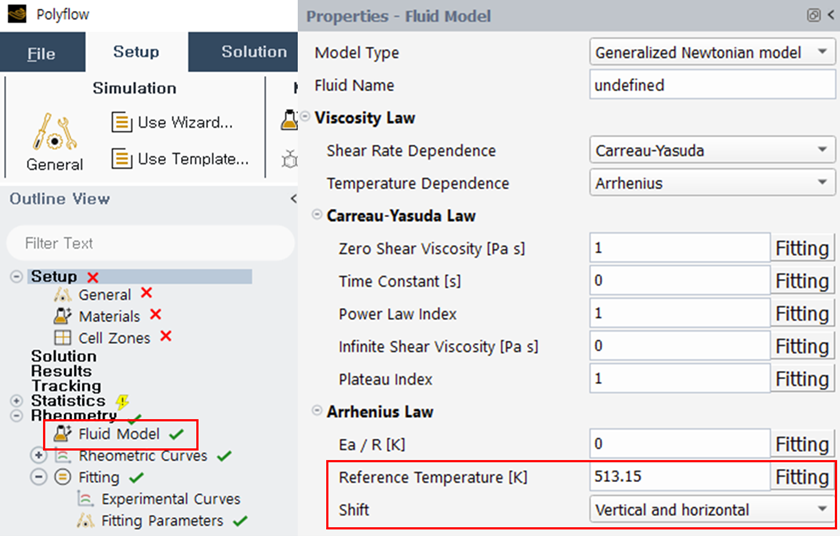This screenshot has height=536, width=840.
Task: Click the Filter Text search field
Action: (x=150, y=243)
